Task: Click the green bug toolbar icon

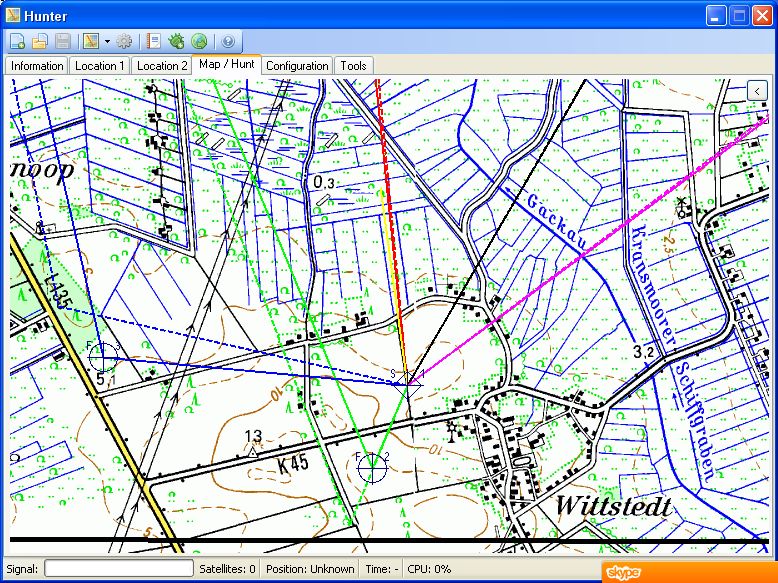Action: 177,42
